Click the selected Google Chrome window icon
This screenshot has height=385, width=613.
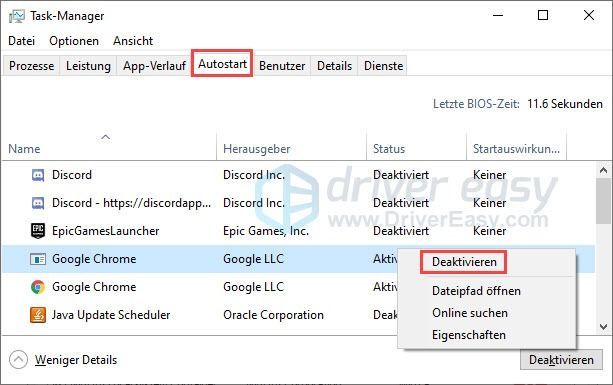38,259
